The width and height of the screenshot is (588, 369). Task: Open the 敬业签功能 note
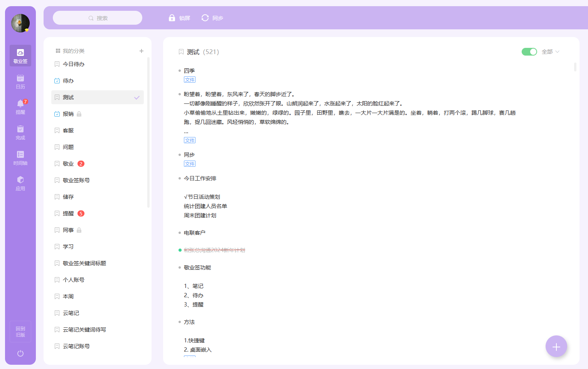pos(197,267)
